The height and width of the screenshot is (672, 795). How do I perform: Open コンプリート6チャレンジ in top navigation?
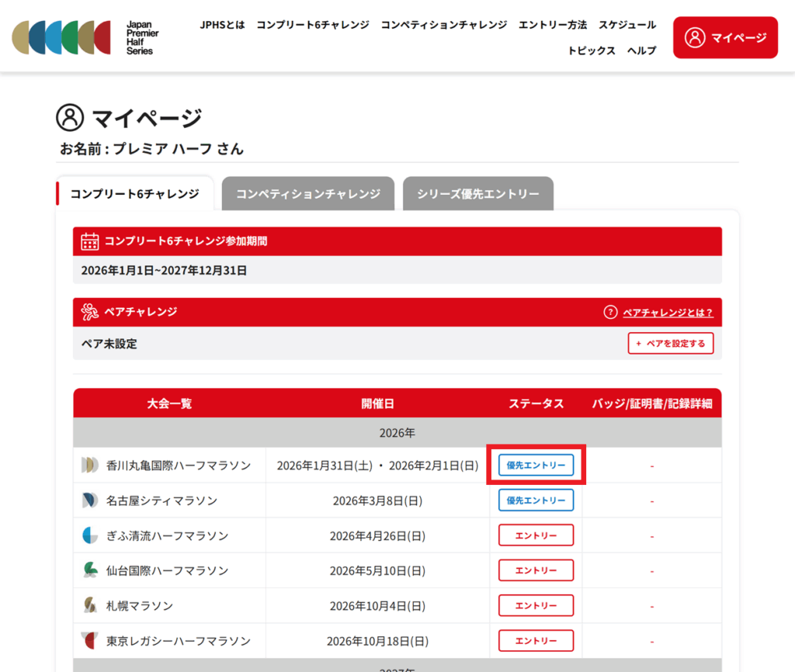[313, 25]
